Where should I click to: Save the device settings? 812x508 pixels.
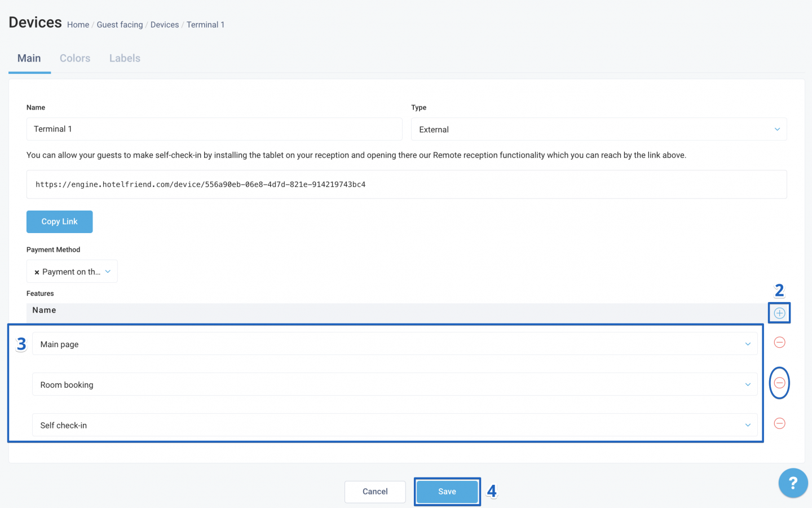point(447,492)
